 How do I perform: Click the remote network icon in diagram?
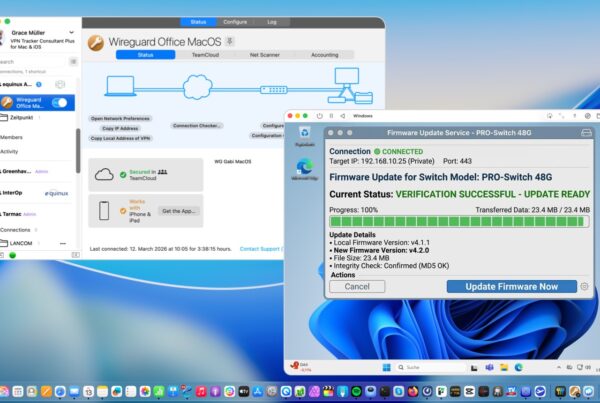[x=350, y=86]
